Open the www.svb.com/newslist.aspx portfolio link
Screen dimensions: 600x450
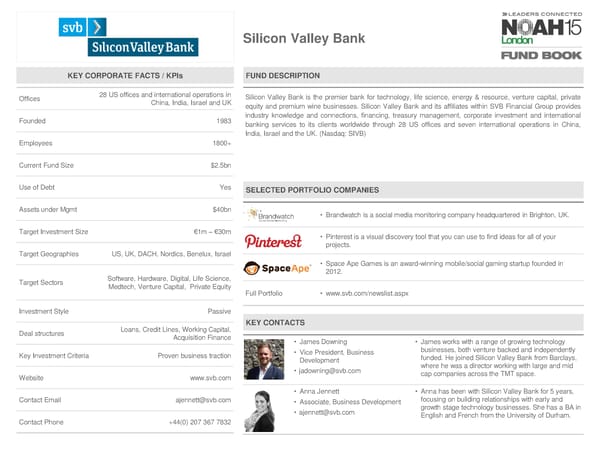coord(367,294)
